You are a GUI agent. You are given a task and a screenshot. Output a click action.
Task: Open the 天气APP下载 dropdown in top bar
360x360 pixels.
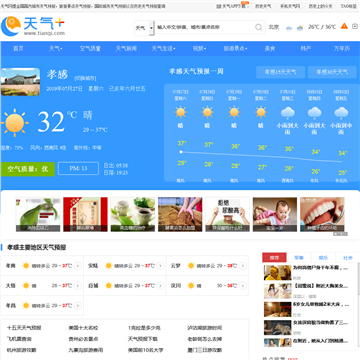tap(233, 6)
